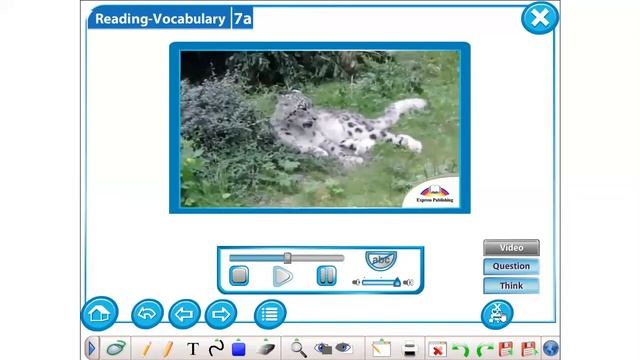Click the globe web icon
Image resolution: width=640 pixels, height=360 pixels.
(551, 349)
